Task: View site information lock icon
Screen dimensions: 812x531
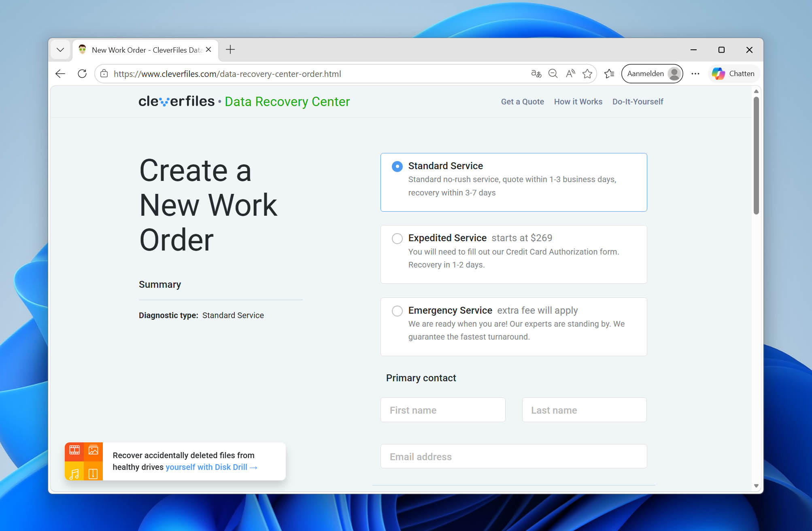Action: (104, 74)
